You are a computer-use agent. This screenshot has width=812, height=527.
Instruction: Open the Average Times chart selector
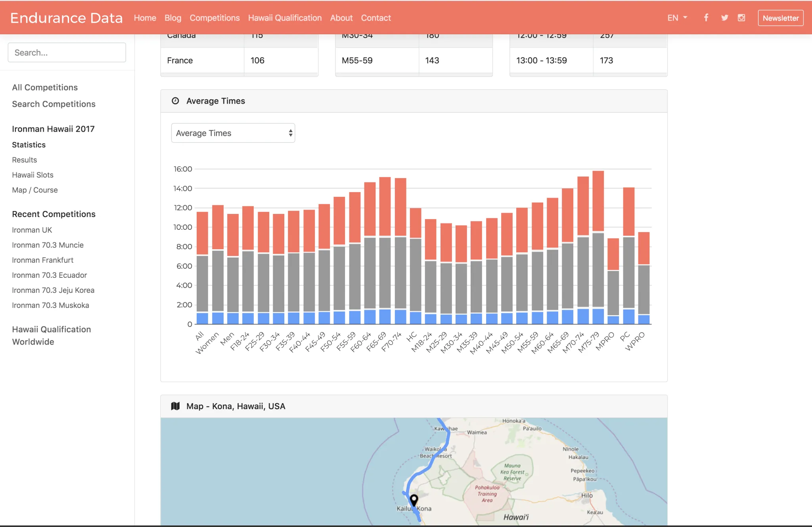233,133
